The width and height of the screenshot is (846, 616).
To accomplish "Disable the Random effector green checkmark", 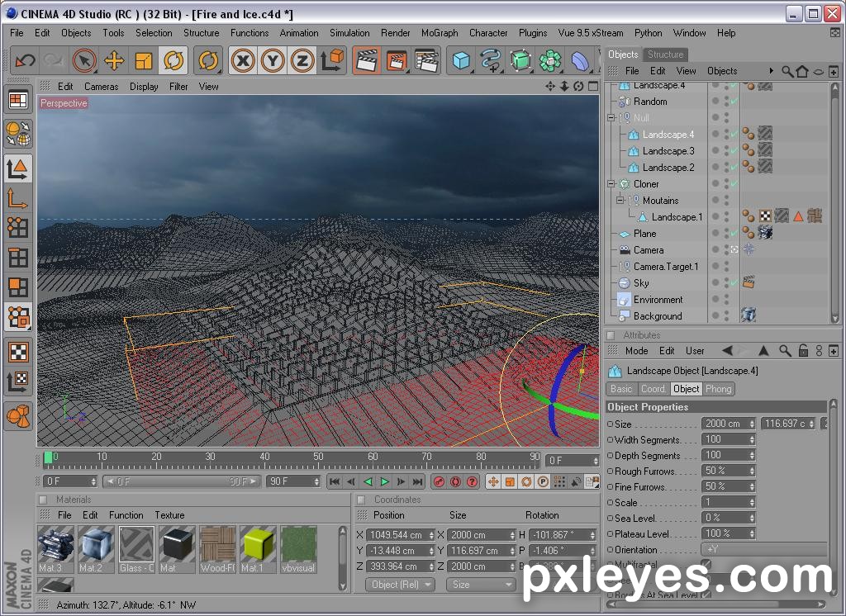I will 734,102.
